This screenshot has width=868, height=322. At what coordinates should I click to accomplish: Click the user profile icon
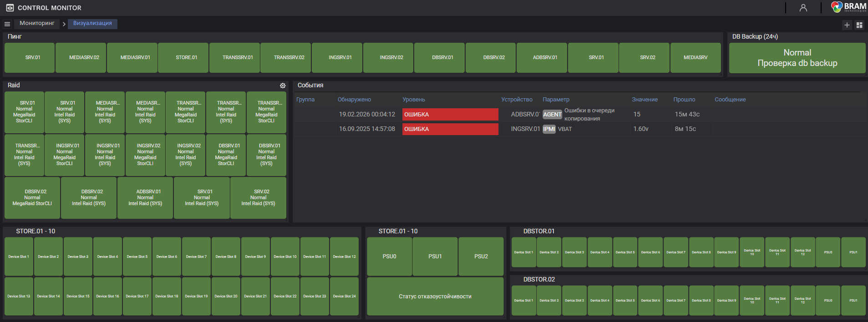point(803,8)
